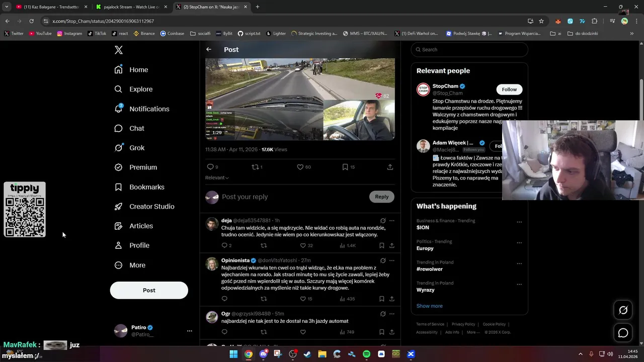Open File Explorer from the taskbar
This screenshot has width=644, height=362.
[x=322, y=354]
